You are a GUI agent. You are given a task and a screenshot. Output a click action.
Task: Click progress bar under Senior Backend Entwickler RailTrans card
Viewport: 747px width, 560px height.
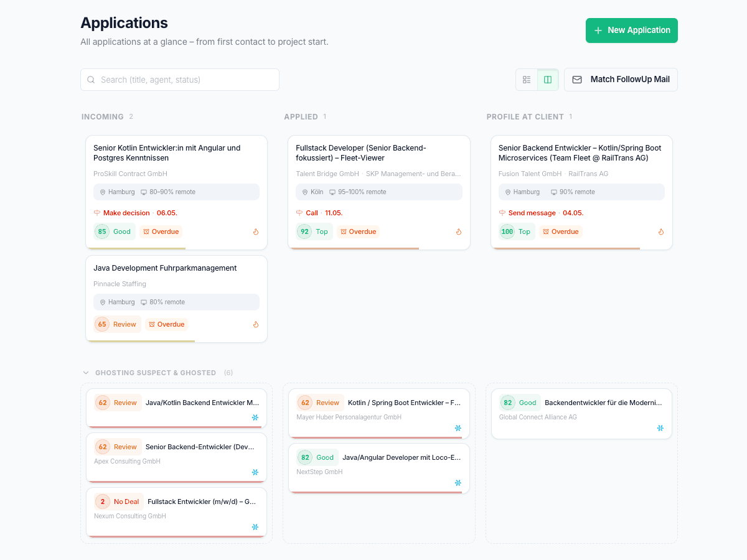point(566,248)
